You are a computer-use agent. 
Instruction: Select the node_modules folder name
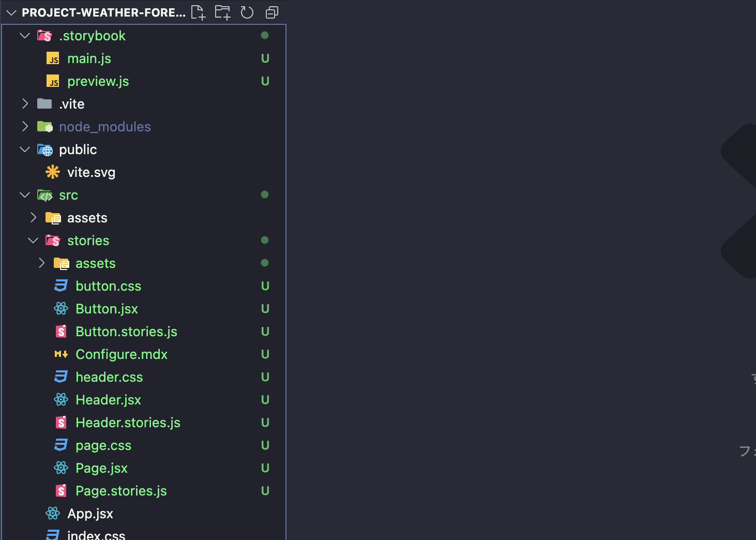(105, 127)
